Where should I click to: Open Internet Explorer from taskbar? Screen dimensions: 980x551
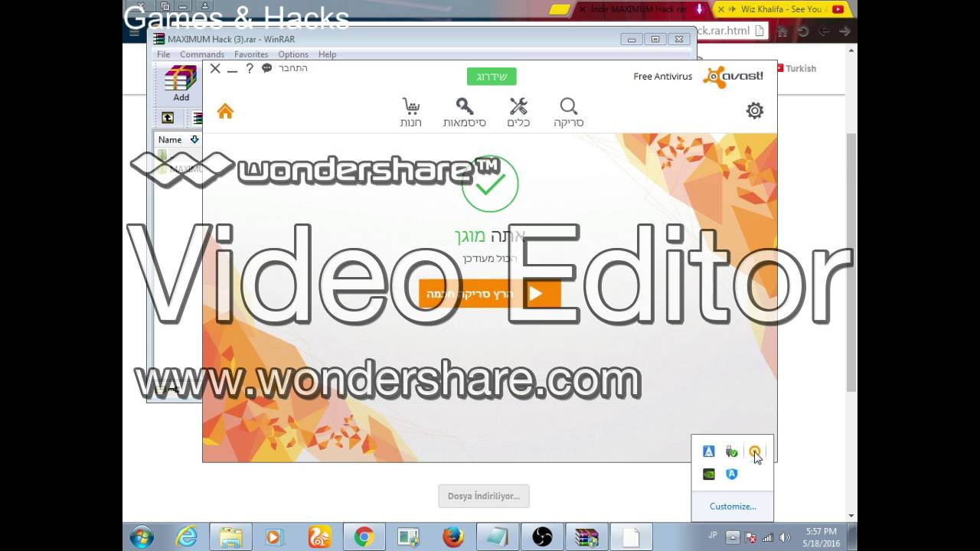186,537
